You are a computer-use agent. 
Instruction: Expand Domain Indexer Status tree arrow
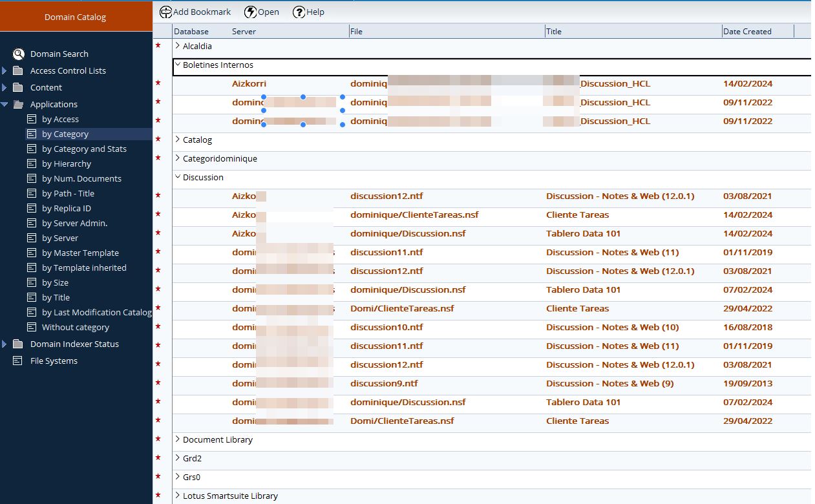click(x=5, y=344)
